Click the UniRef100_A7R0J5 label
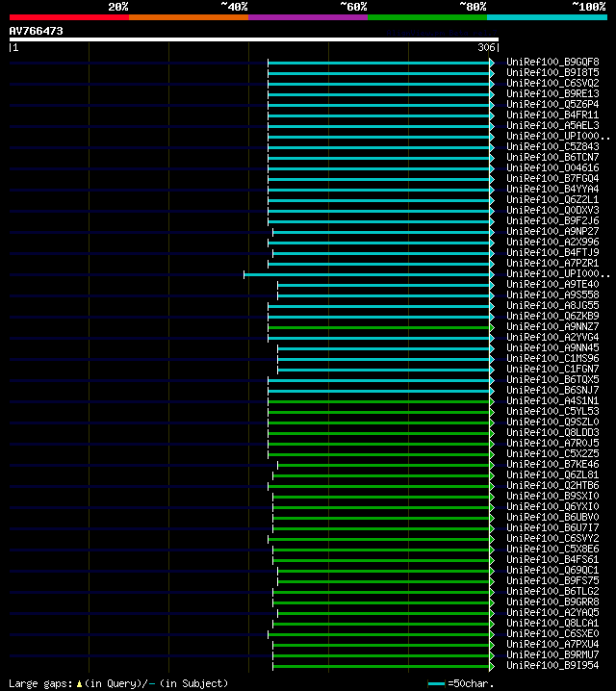The image size is (616, 691). pyautogui.click(x=552, y=443)
